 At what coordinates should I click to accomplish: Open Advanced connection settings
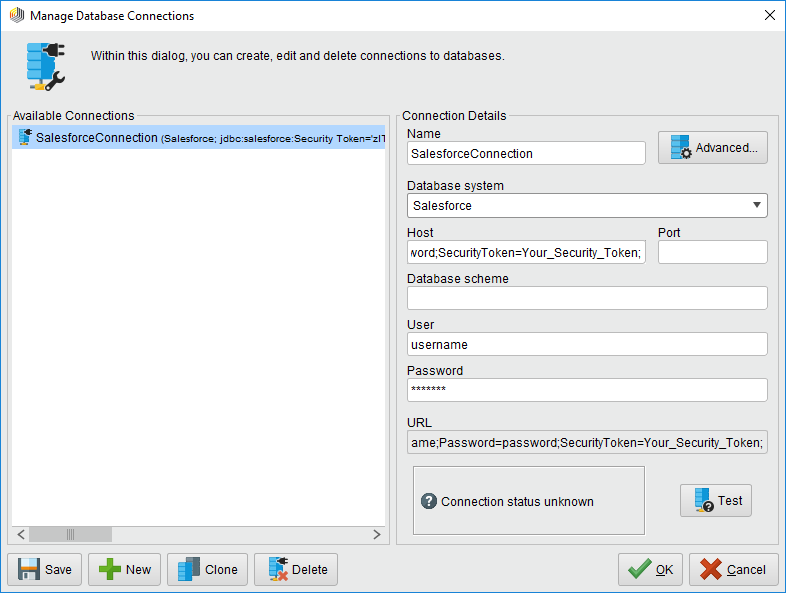click(x=712, y=148)
